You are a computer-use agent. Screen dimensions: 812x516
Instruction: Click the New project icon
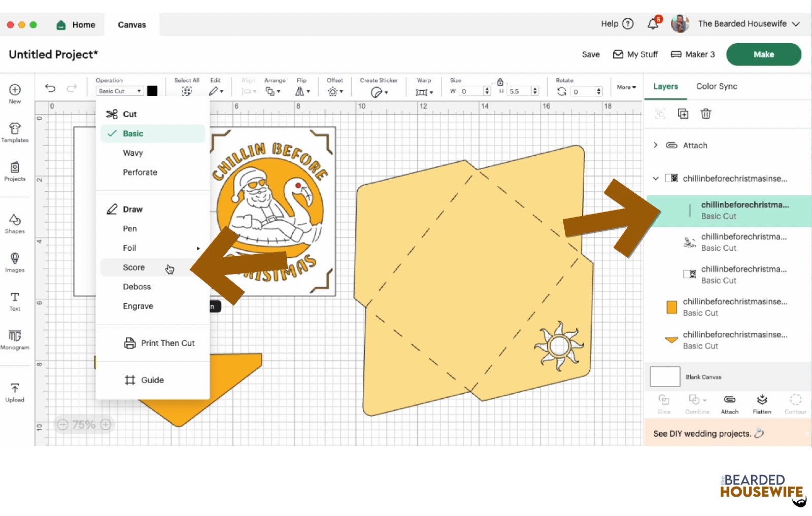pyautogui.click(x=15, y=90)
